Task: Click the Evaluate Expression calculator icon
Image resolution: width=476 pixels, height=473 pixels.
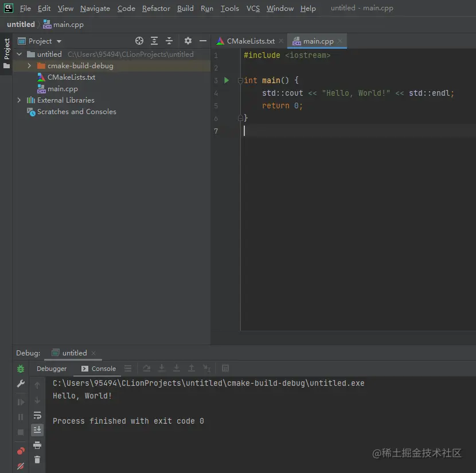Action: [x=225, y=368]
